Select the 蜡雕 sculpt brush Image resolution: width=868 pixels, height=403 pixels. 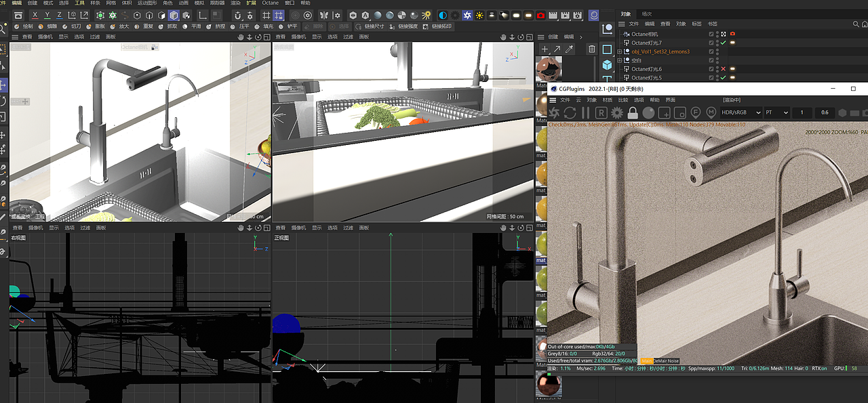tap(48, 26)
